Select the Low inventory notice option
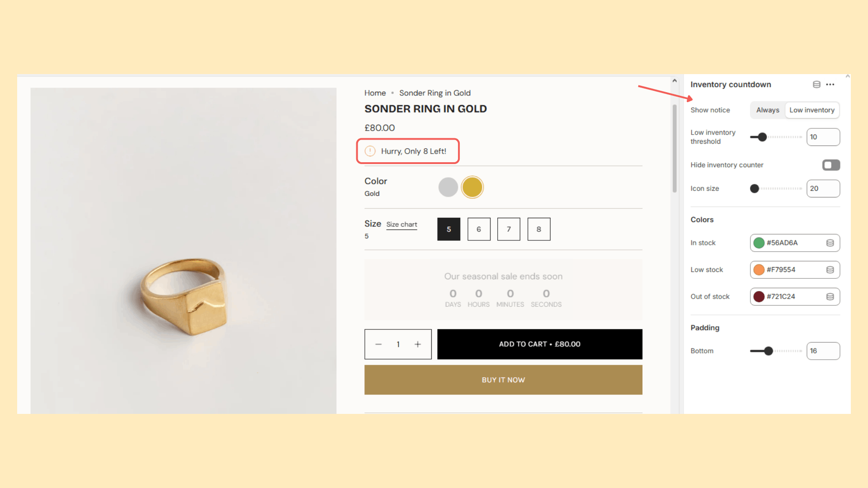868x488 pixels. [x=812, y=110]
